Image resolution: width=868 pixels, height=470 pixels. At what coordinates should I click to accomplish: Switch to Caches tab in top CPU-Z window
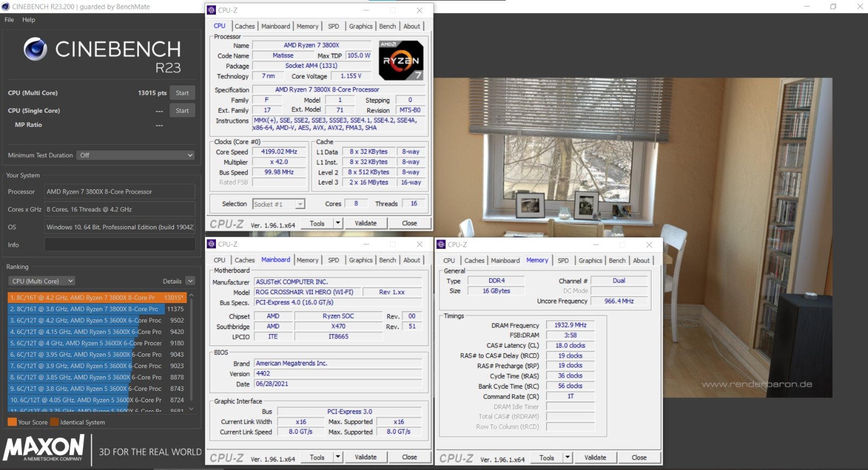tap(245, 26)
